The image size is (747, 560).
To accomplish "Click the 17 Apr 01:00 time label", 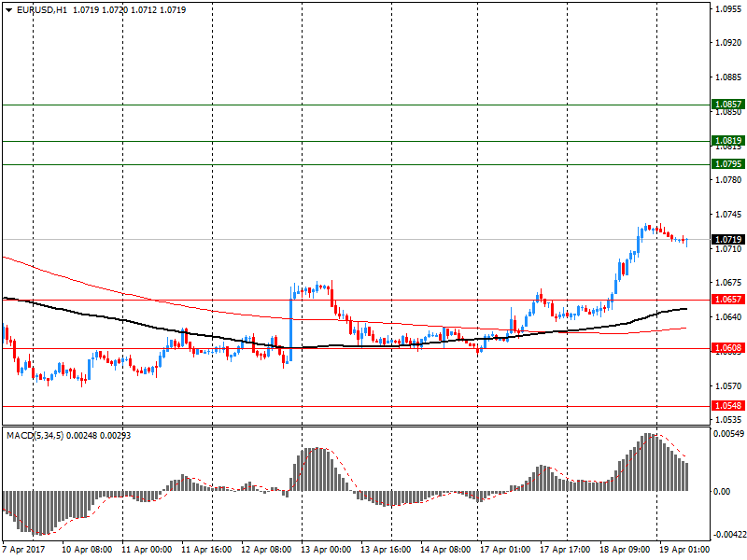I will 505,550.
